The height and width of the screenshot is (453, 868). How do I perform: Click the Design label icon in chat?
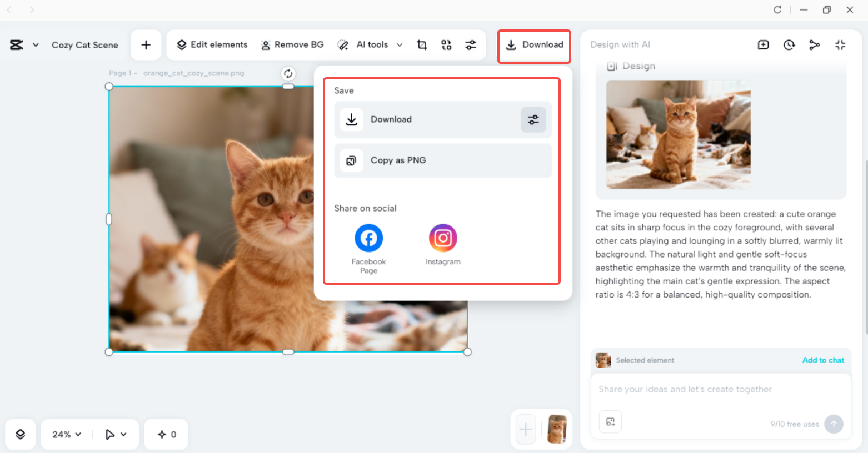612,67
